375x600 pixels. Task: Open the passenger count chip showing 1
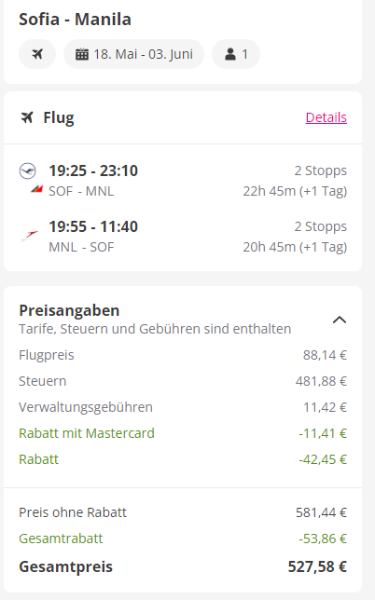point(236,54)
